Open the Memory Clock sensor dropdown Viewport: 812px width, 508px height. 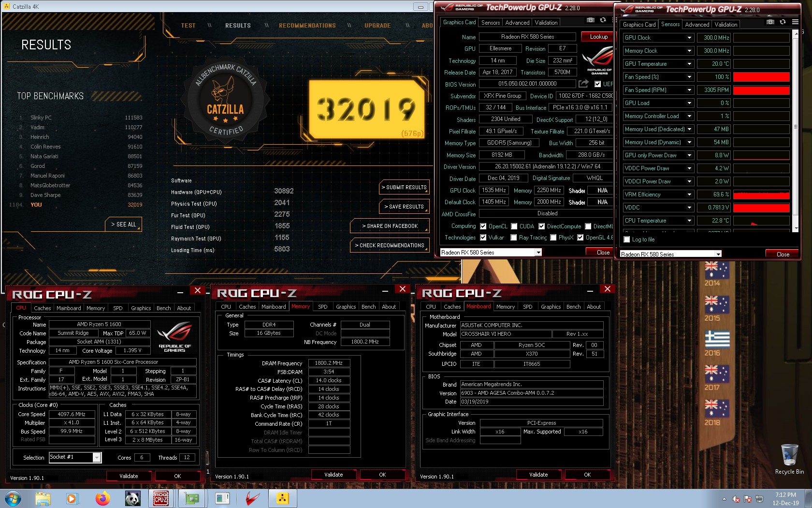[x=689, y=51]
